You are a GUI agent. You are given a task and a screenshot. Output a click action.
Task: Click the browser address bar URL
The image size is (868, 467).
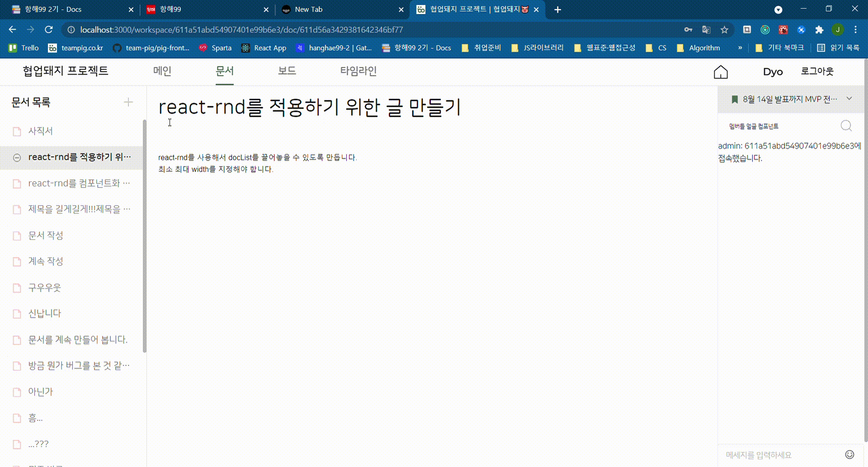(241, 30)
